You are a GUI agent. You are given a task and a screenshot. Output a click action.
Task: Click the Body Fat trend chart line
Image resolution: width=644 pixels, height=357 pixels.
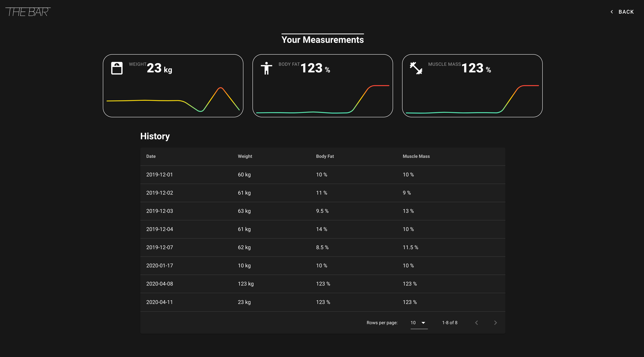point(323,99)
